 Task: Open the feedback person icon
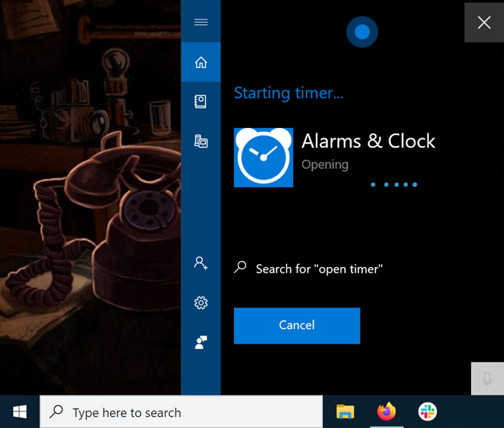click(201, 342)
